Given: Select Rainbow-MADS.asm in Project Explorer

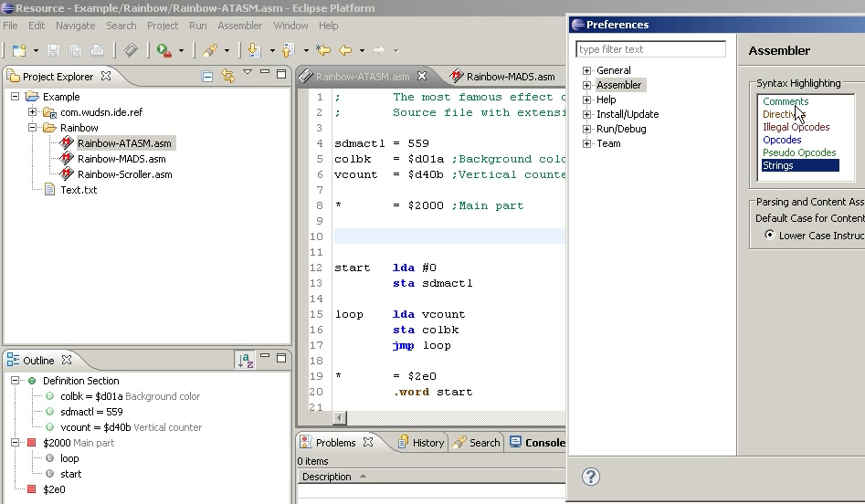Looking at the screenshot, I should (x=121, y=159).
